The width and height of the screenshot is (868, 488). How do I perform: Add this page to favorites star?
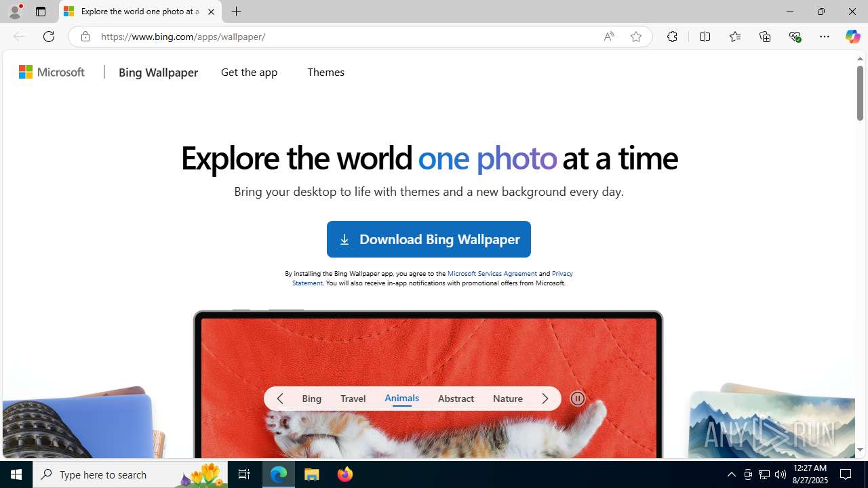(635, 37)
